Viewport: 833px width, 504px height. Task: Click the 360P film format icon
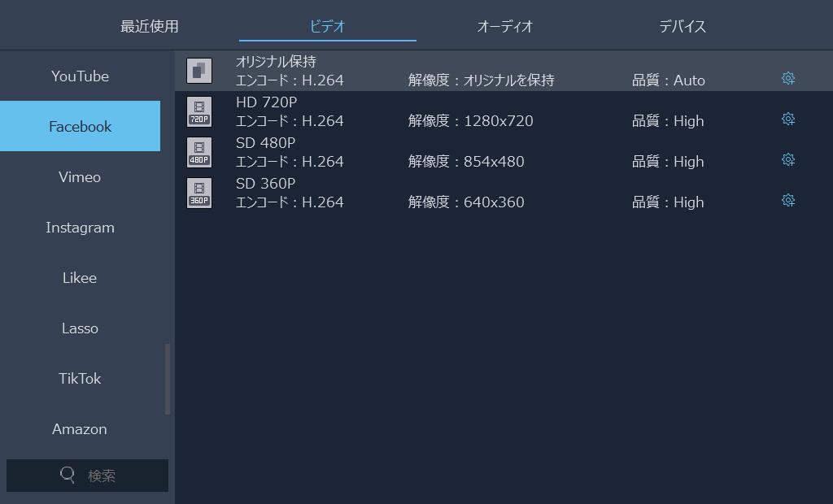199,193
